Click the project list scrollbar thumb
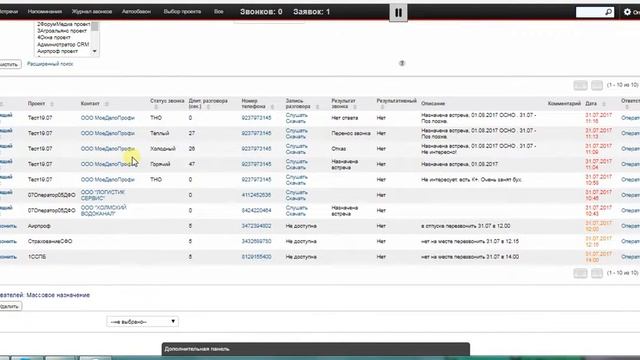The image size is (640, 360). click(95, 27)
